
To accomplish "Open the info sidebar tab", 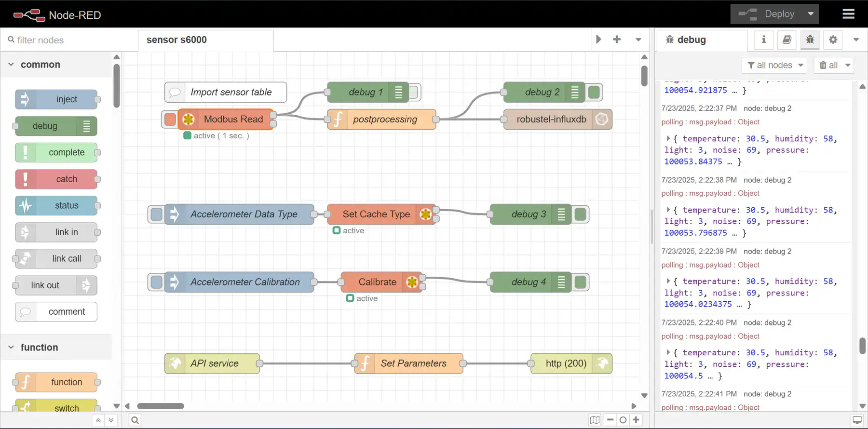I will click(763, 40).
